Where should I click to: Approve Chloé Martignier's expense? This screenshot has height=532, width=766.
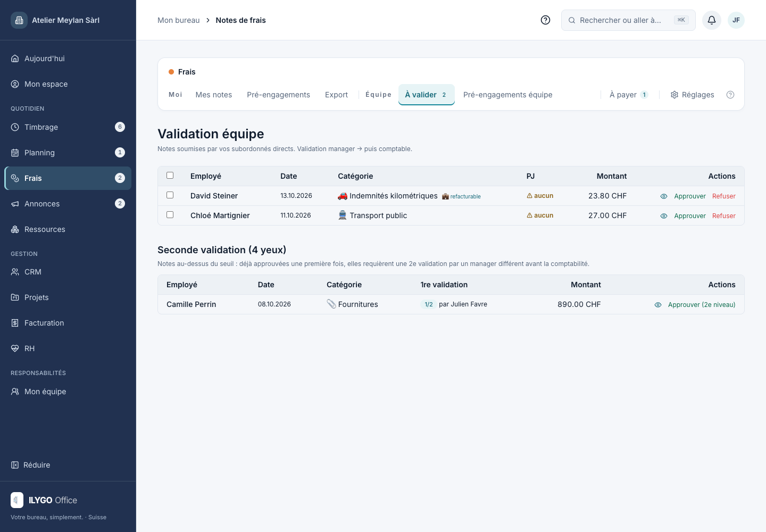click(690, 216)
